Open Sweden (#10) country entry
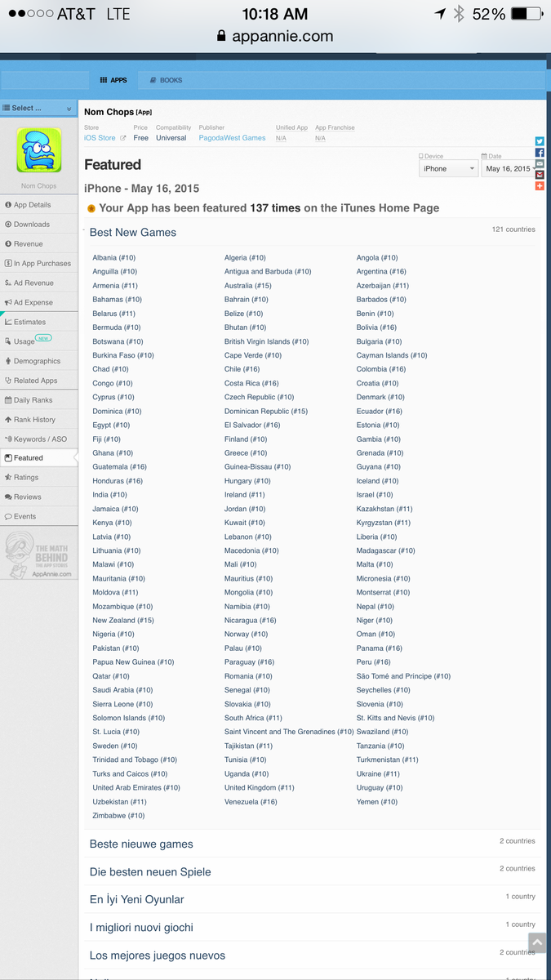 tap(115, 746)
